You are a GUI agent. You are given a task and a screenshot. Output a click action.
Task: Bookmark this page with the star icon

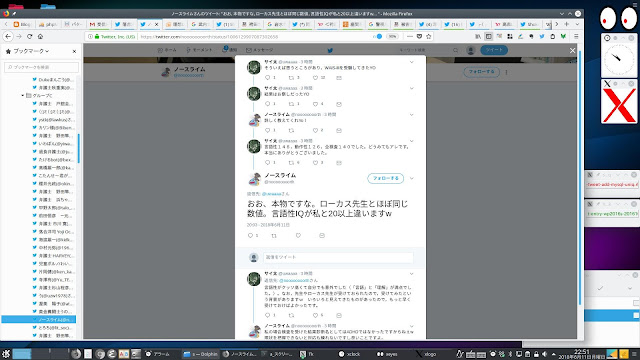click(429, 36)
